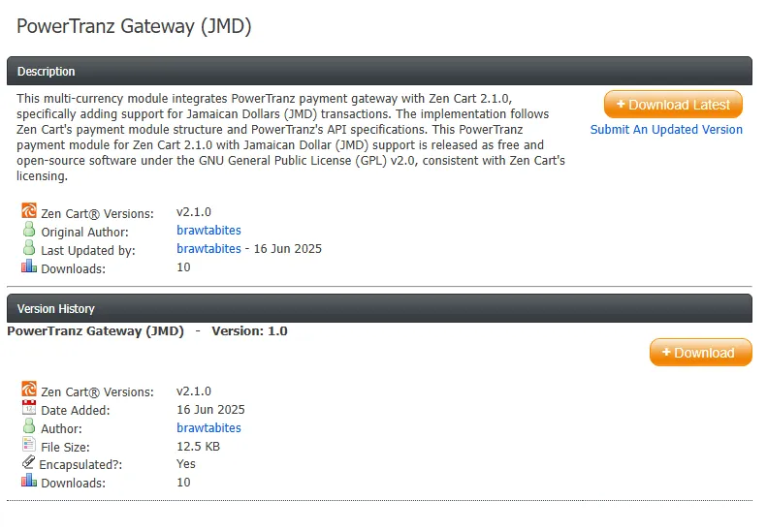Click the Version 1.0 Download button
Image resolution: width=767 pixels, height=532 pixels.
700,352
